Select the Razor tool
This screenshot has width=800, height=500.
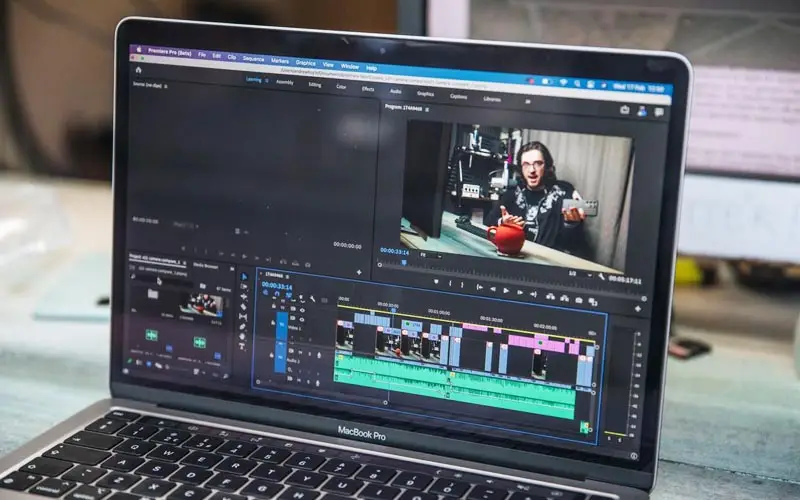point(243,307)
